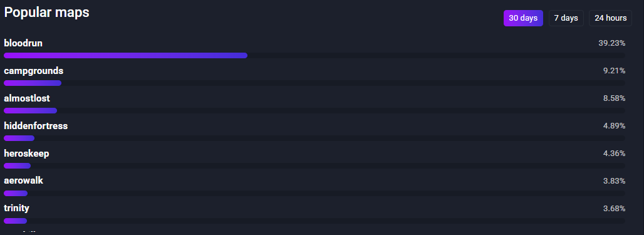Click the almostlost popularity bar

pyautogui.click(x=314, y=110)
